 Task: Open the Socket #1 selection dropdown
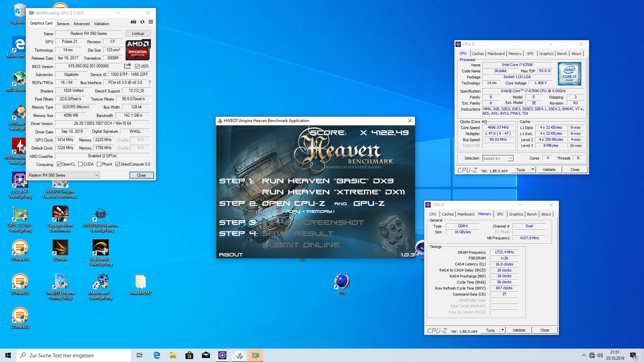coord(498,159)
